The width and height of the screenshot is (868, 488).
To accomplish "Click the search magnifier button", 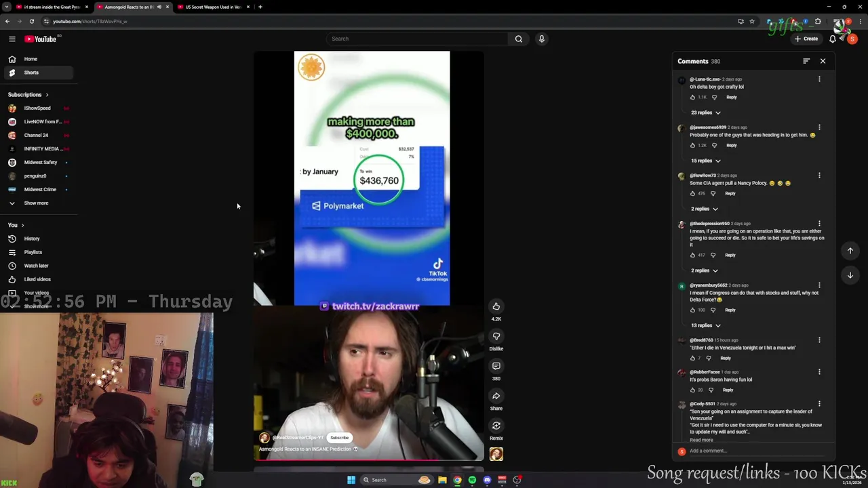I will coord(519,39).
